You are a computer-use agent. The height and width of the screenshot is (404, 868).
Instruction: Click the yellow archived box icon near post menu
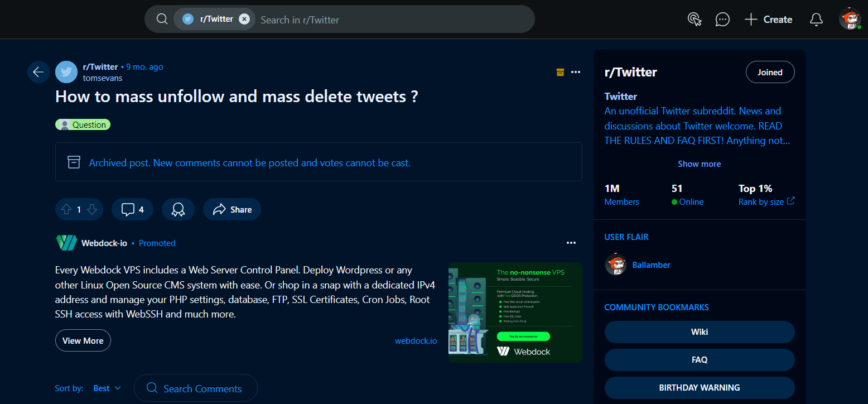pyautogui.click(x=560, y=72)
